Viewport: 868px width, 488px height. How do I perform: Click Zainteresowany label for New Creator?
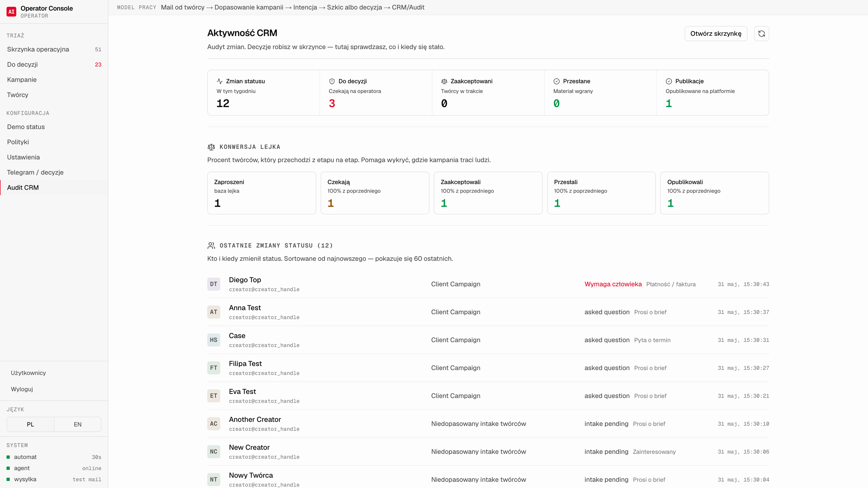(654, 452)
